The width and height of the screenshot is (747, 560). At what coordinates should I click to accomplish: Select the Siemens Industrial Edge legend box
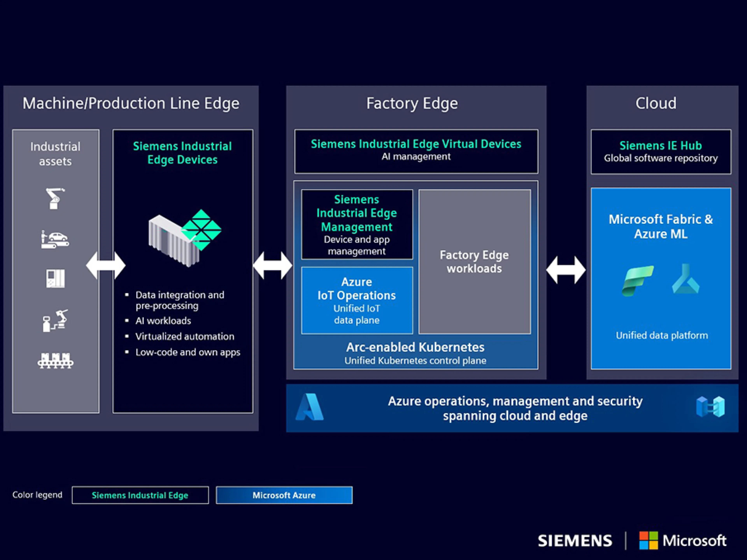(140, 495)
